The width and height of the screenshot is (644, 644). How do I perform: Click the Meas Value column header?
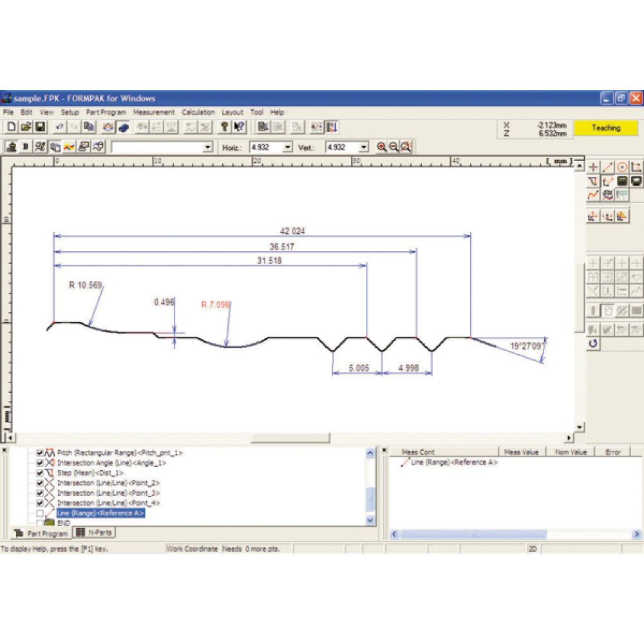522,452
